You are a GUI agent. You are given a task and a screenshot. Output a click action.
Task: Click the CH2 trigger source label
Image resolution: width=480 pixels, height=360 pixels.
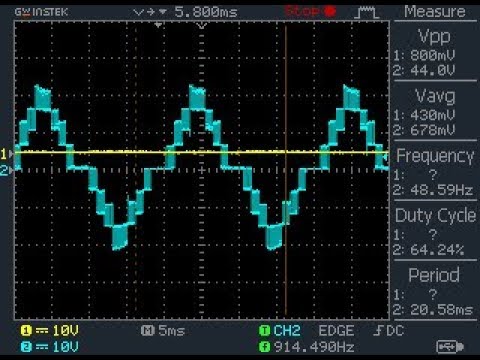tap(287, 331)
